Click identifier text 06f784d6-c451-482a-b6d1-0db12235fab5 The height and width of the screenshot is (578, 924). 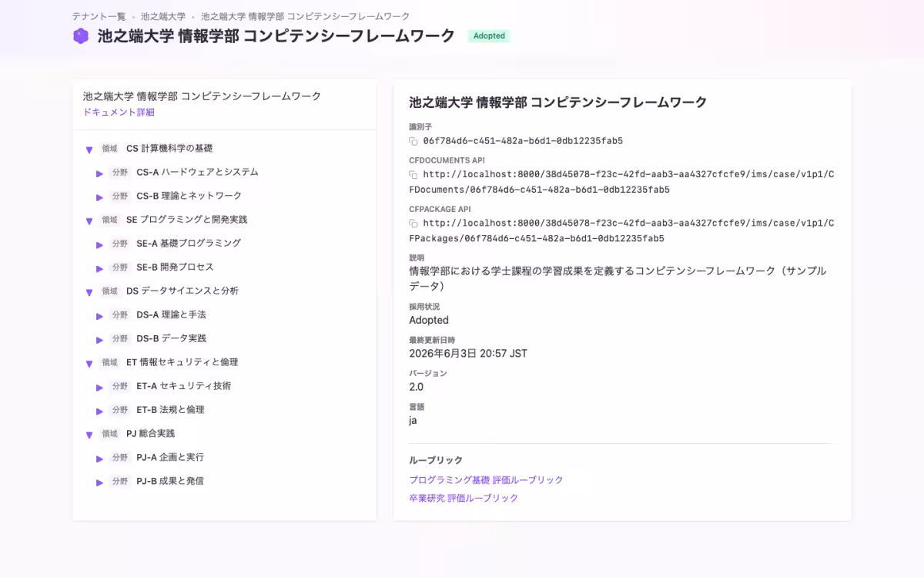[x=523, y=141]
